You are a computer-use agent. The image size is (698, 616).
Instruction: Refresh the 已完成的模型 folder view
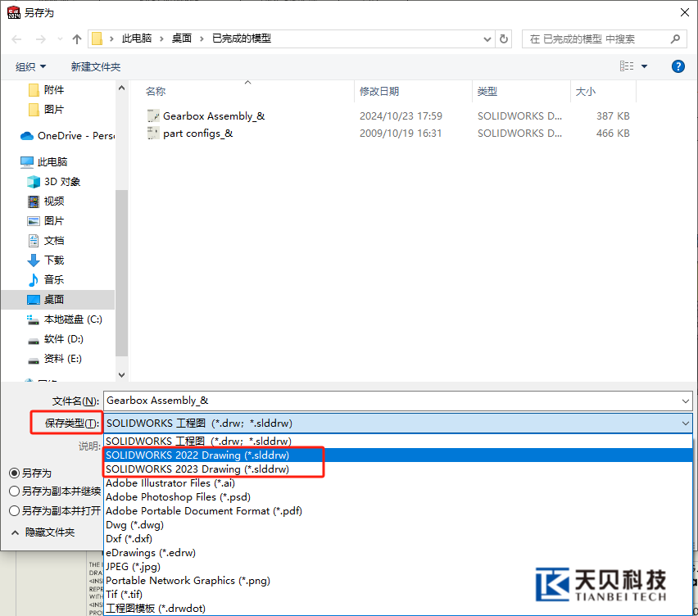[x=504, y=39]
